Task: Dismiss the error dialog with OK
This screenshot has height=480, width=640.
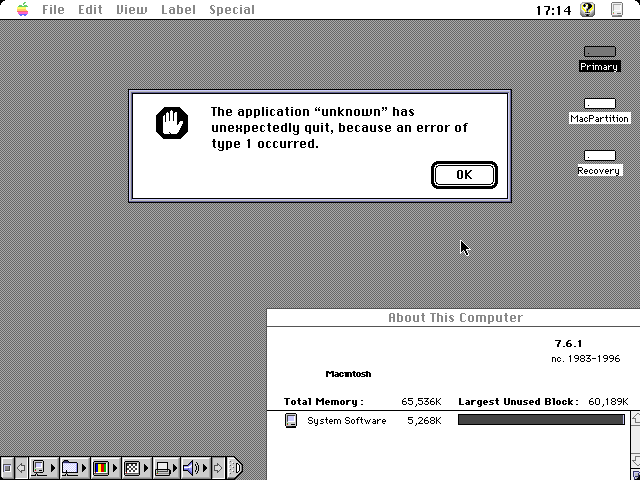Action: click(464, 175)
